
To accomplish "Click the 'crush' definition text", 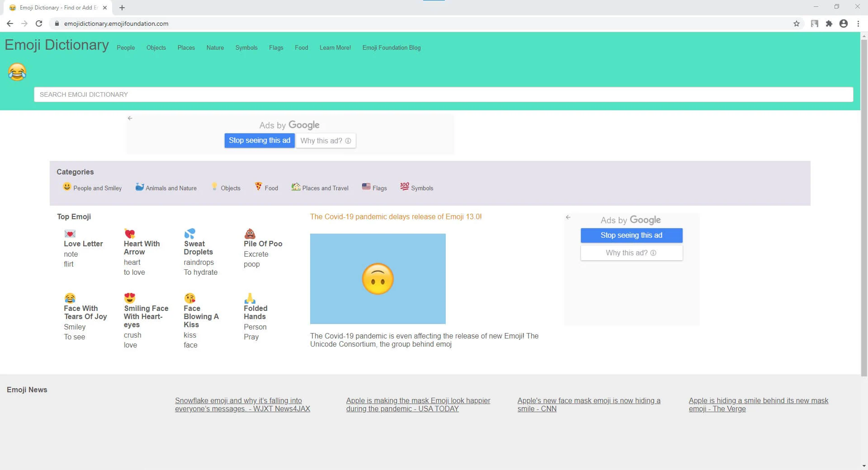I will coord(132,335).
